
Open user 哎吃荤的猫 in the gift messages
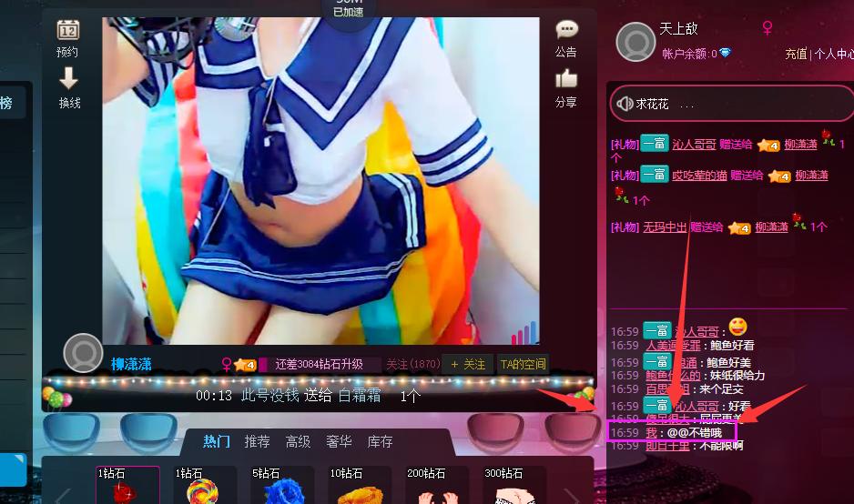(699, 176)
